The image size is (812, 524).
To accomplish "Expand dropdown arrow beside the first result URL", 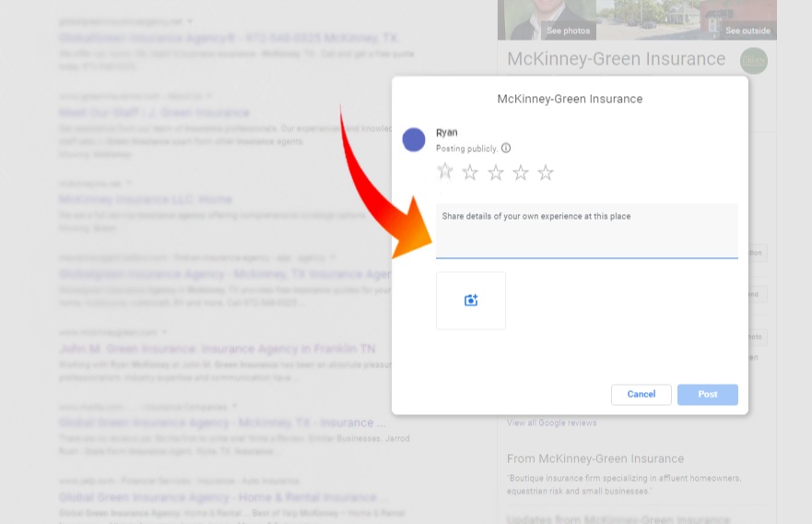I will coord(190,20).
